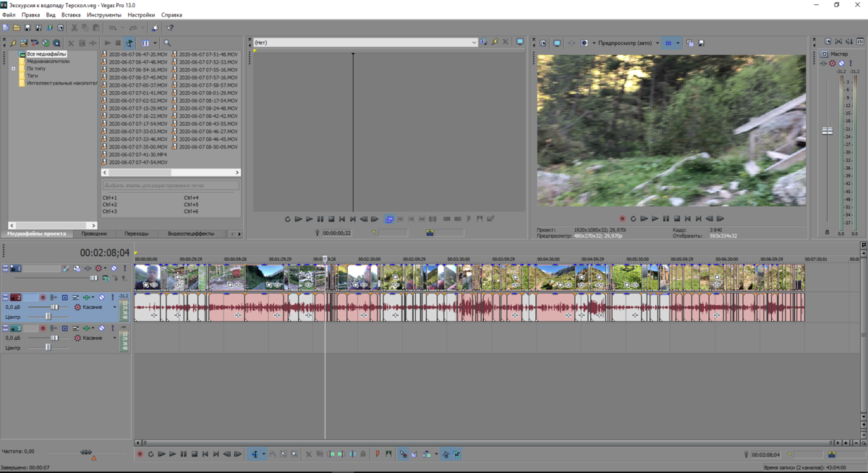Image resolution: width=868 pixels, height=473 pixels.
Task: Switch to the Проводник tab
Action: click(x=94, y=234)
